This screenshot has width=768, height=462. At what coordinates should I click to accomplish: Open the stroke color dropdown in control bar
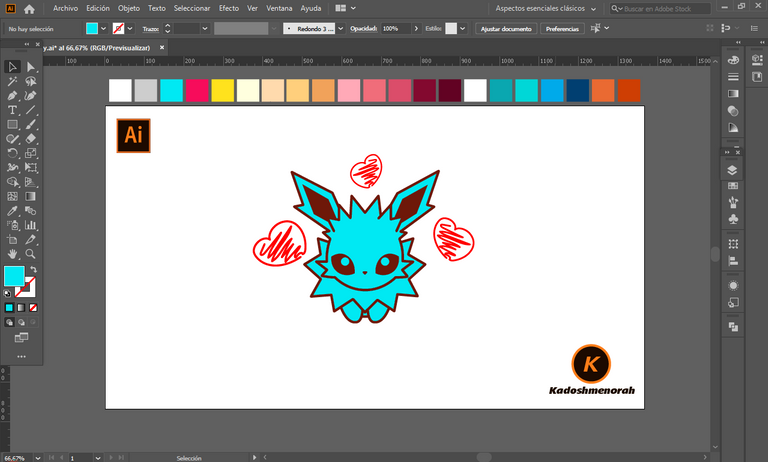(x=130, y=28)
